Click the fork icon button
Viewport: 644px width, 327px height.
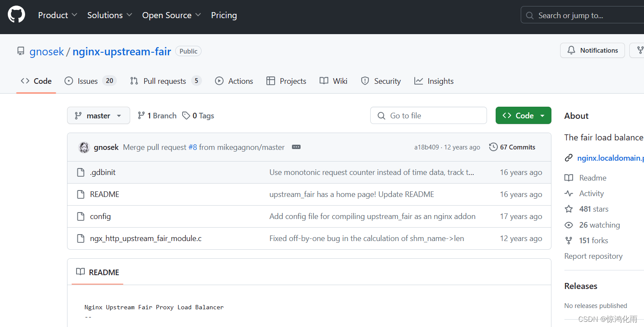638,51
